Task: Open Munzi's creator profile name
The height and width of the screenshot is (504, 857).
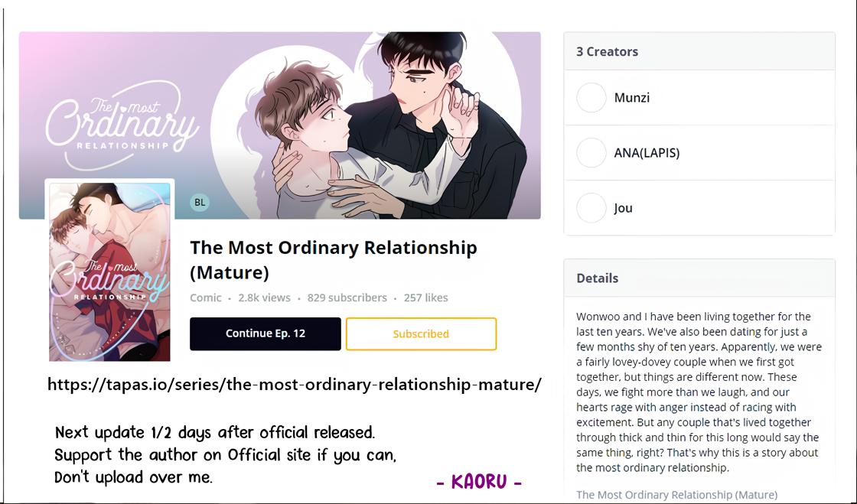Action: (x=631, y=98)
